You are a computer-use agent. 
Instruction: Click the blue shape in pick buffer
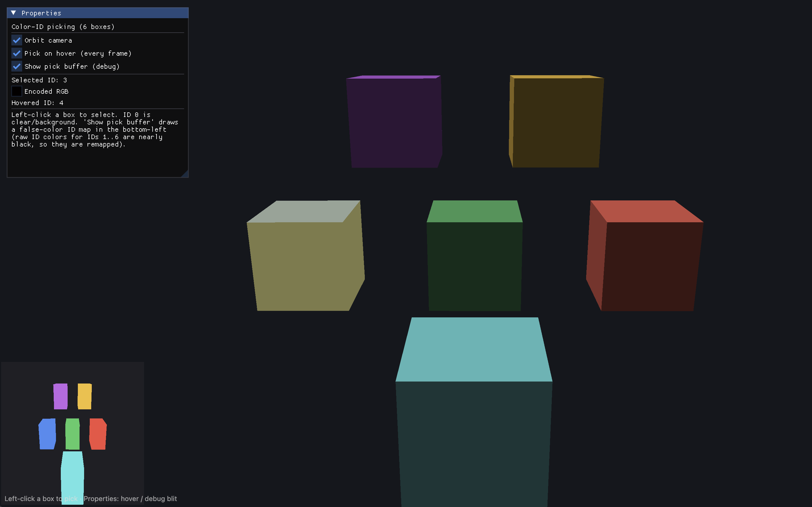click(x=47, y=434)
